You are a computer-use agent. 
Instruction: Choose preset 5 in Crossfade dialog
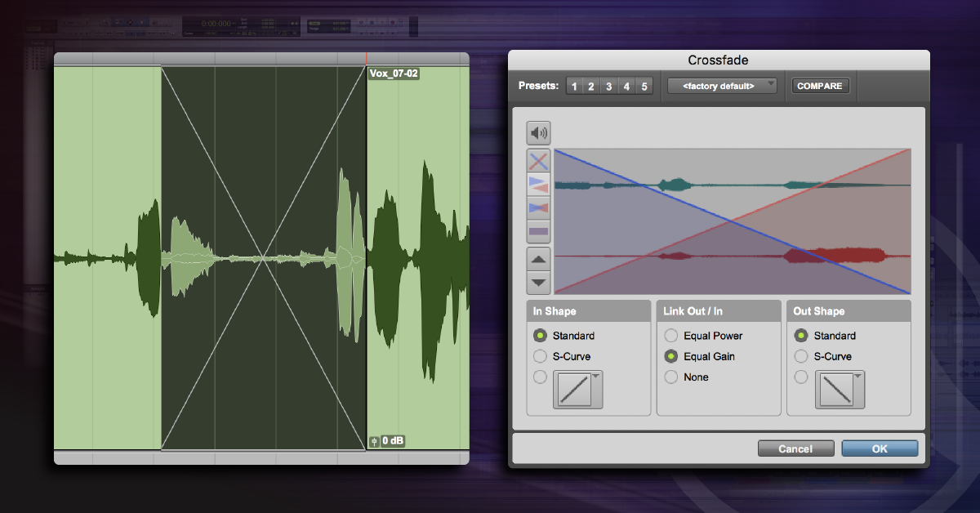(x=644, y=86)
